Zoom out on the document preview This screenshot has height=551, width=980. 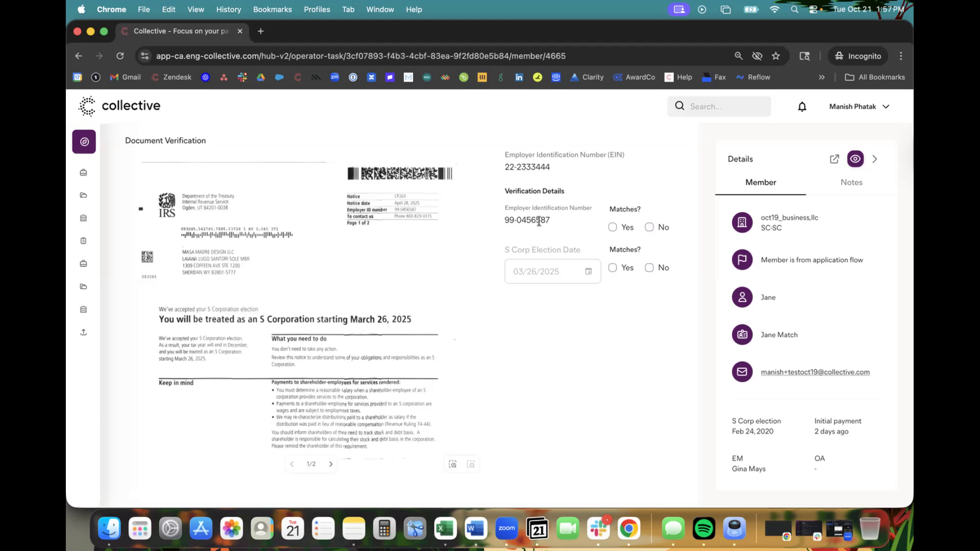tap(471, 464)
